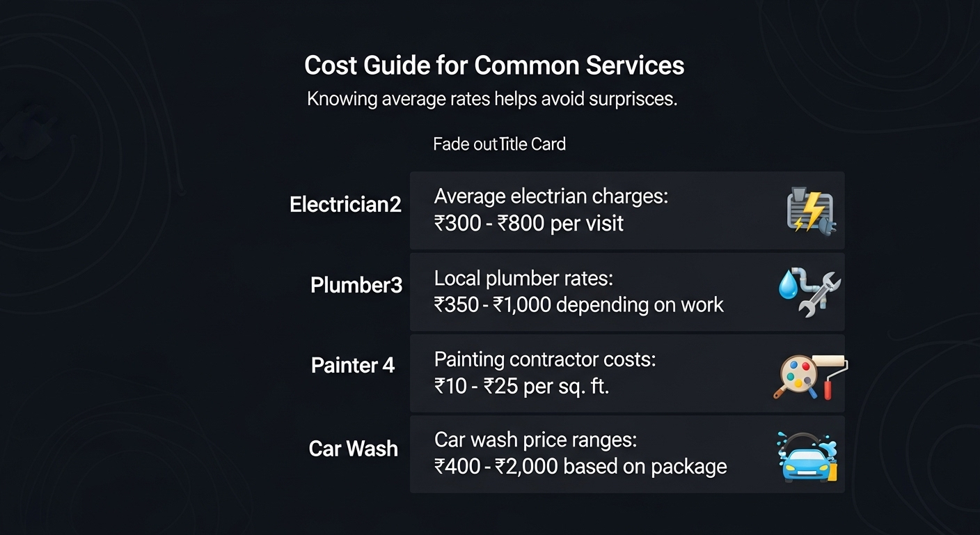This screenshot has width=980, height=535.
Task: Select the Car Wash label
Action: pyautogui.click(x=354, y=449)
